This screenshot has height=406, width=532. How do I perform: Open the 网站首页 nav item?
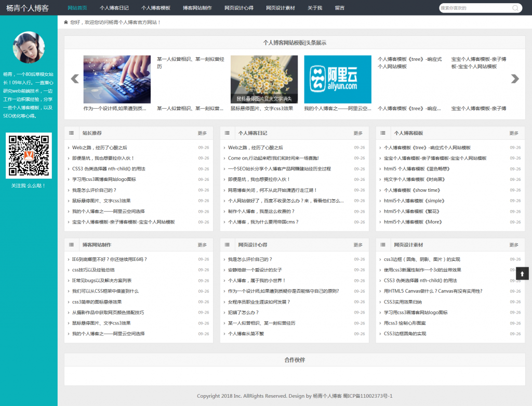click(x=77, y=8)
